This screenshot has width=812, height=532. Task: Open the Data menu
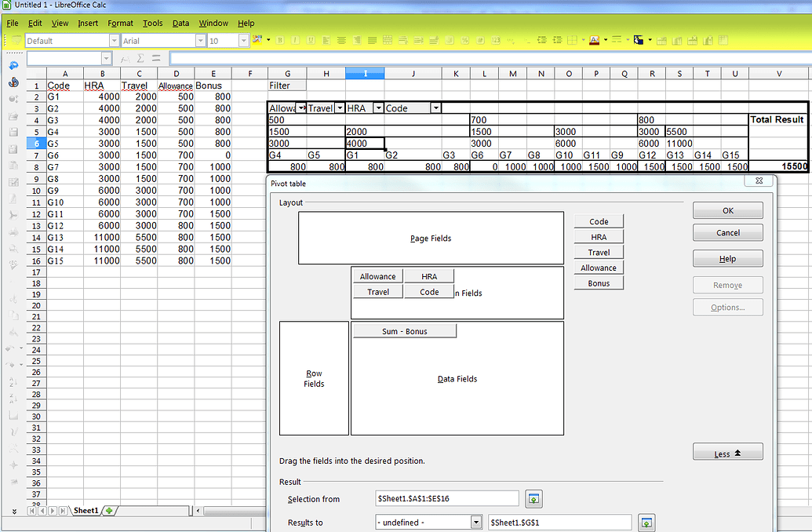click(x=180, y=23)
